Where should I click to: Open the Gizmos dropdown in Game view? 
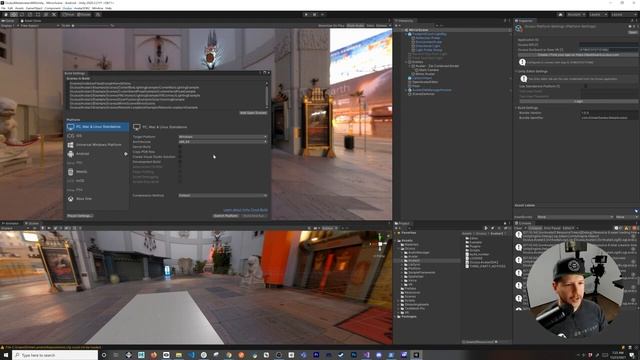pos(382,25)
